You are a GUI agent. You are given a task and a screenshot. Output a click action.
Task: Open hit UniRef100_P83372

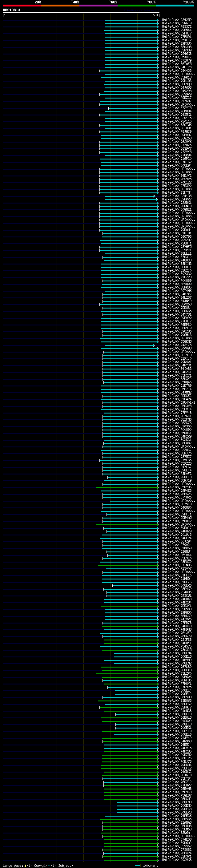[x=176, y=26]
